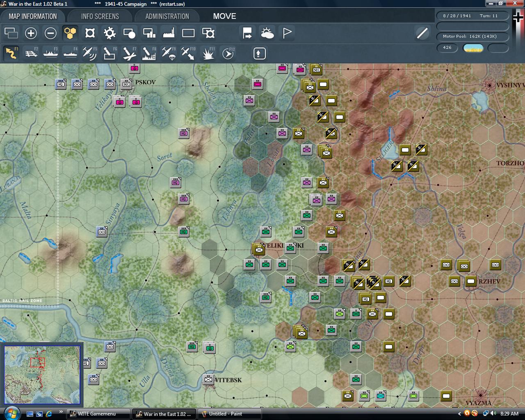Viewport: 525px width, 420px height.
Task: Toggle factory locations overlay
Action: (169, 33)
